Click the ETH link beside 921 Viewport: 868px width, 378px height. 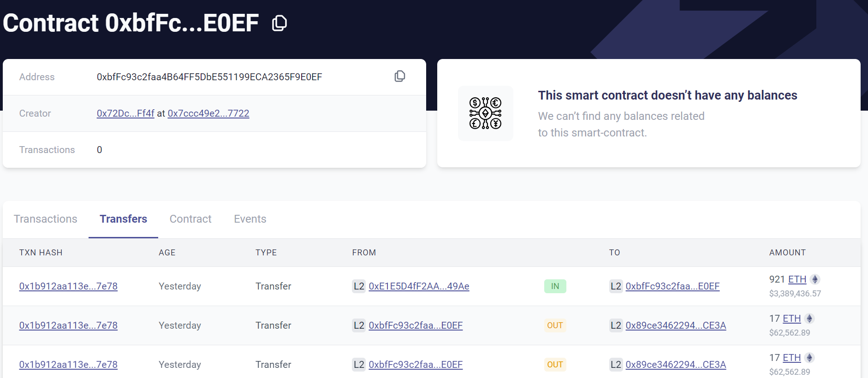[797, 279]
